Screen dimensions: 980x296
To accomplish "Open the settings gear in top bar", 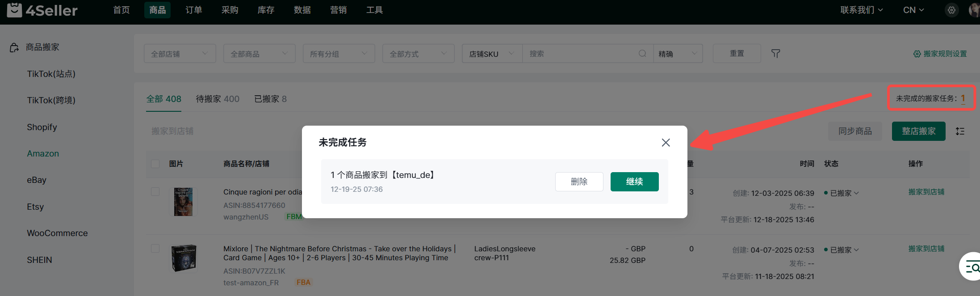I will pos(951,10).
